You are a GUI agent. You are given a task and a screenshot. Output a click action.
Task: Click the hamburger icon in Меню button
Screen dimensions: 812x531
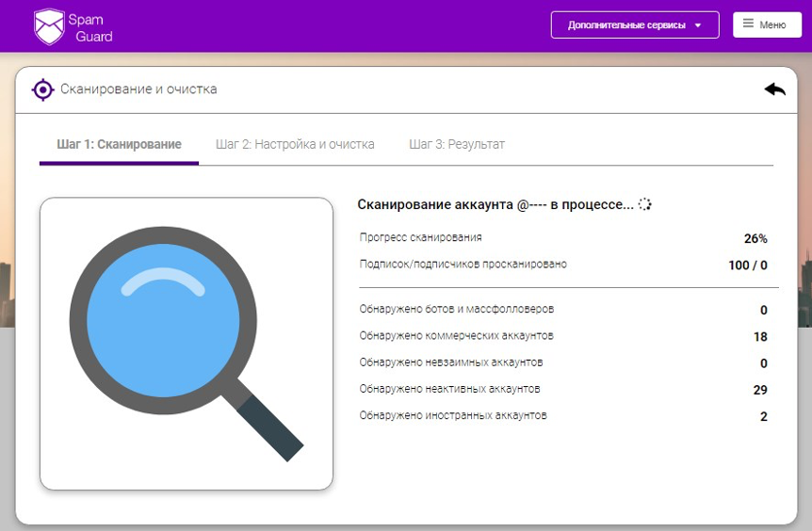pos(748,24)
